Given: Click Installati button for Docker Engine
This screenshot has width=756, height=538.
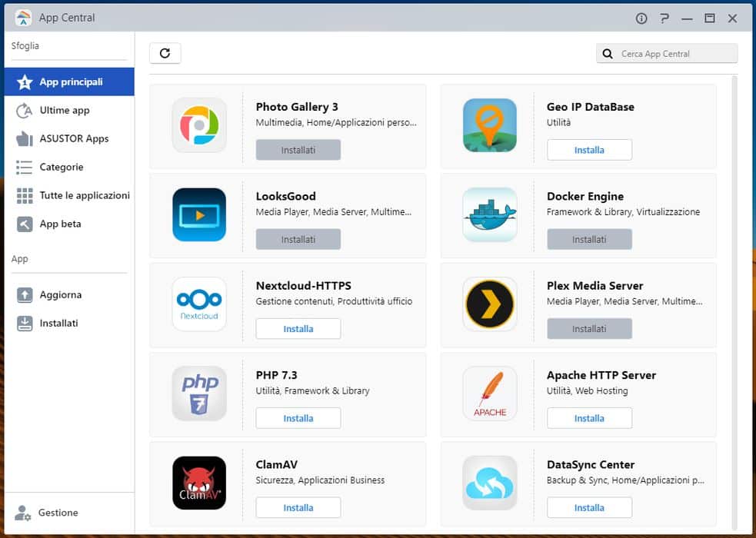Looking at the screenshot, I should (589, 239).
